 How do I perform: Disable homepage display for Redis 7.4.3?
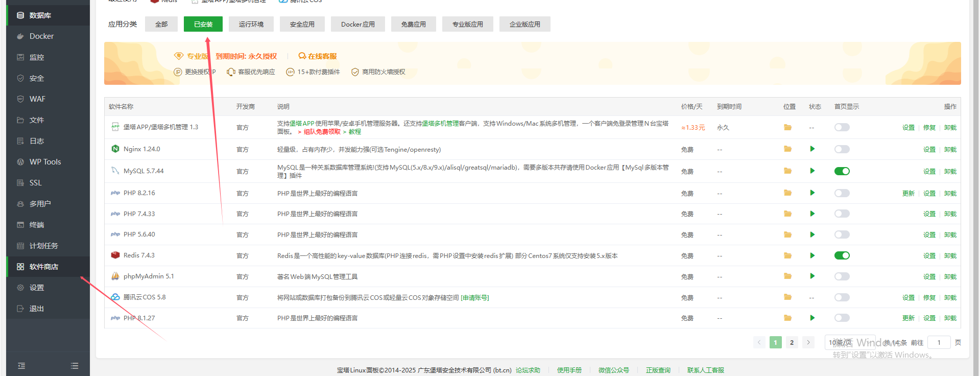[842, 255]
